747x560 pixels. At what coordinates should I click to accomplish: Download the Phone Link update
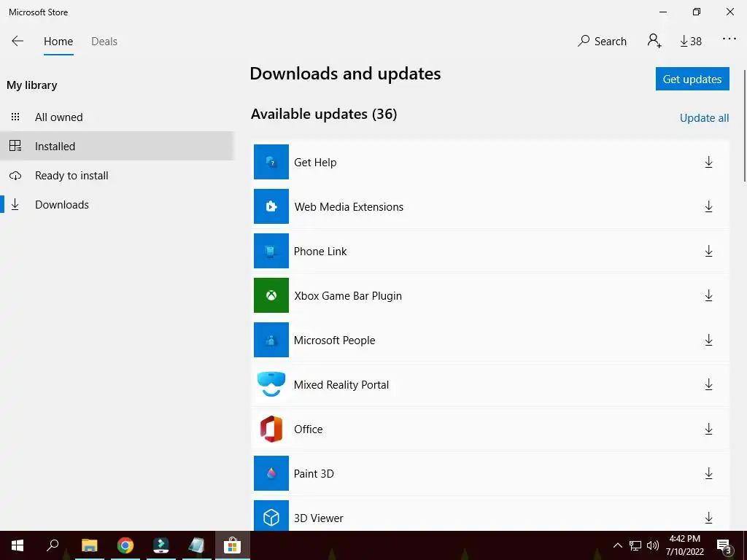708,251
